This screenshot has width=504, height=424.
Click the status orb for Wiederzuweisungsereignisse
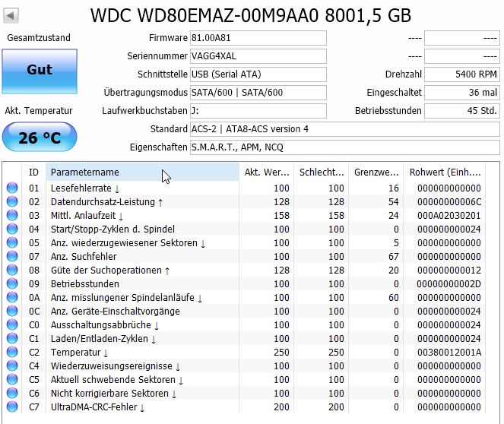(x=12, y=365)
